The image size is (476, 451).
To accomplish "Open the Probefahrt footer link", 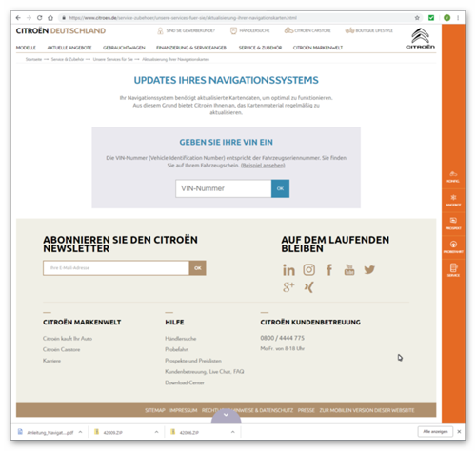I will pyautogui.click(x=177, y=349).
